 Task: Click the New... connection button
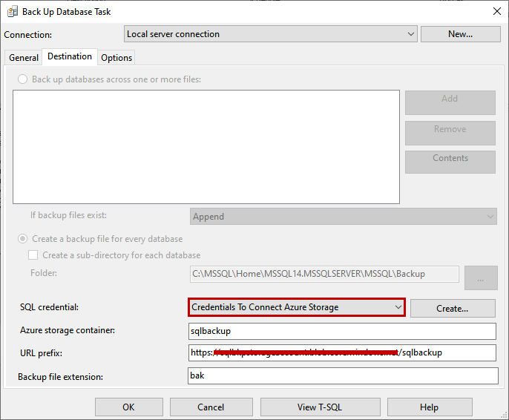pyautogui.click(x=460, y=34)
